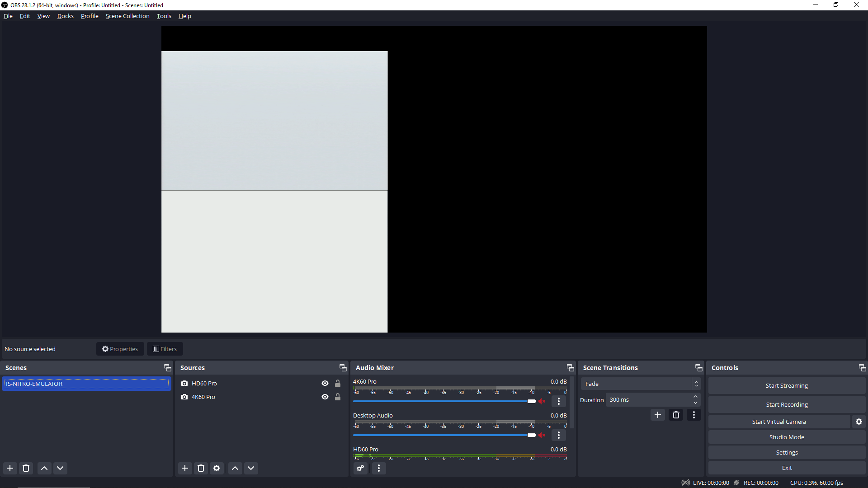868x488 pixels.
Task: Open advanced audio properties gears icon
Action: tap(360, 468)
